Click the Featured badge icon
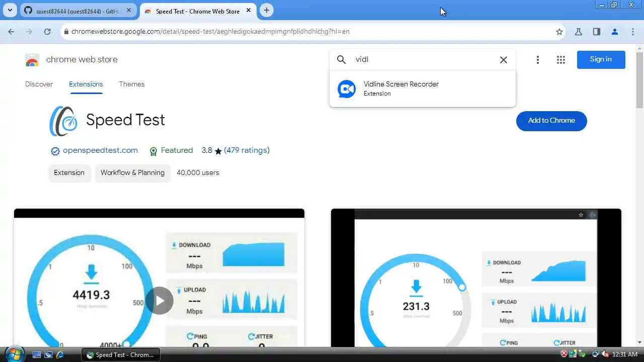The height and width of the screenshot is (362, 644). [x=153, y=151]
